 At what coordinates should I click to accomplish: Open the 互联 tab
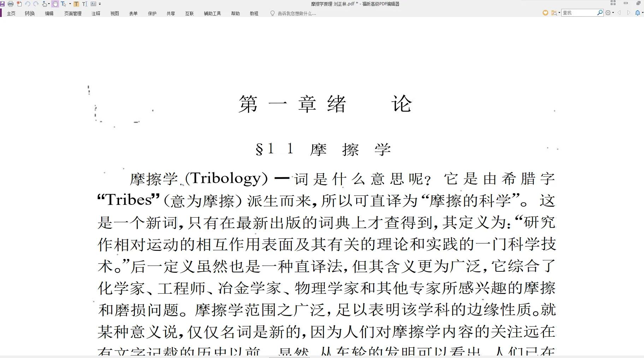pyautogui.click(x=189, y=13)
